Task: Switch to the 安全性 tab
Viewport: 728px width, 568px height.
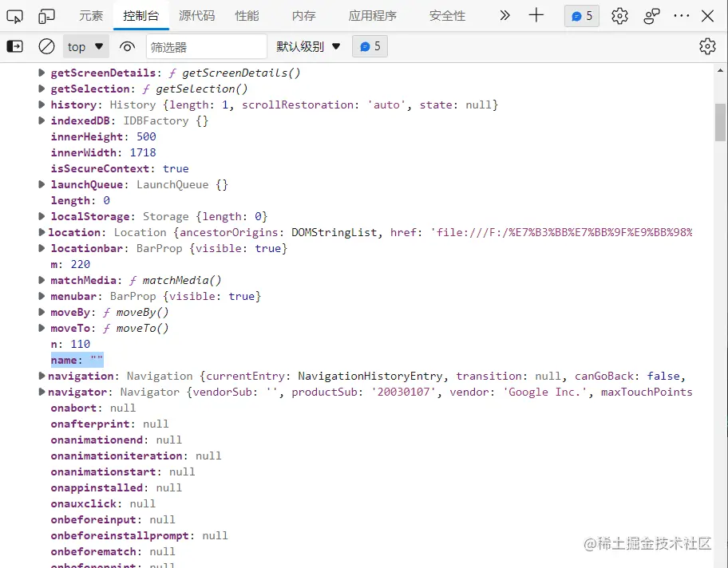Action: click(447, 16)
